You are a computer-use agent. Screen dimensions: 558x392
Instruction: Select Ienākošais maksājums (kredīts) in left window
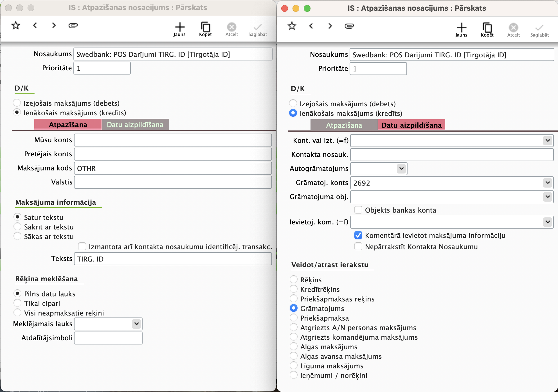tap(17, 112)
